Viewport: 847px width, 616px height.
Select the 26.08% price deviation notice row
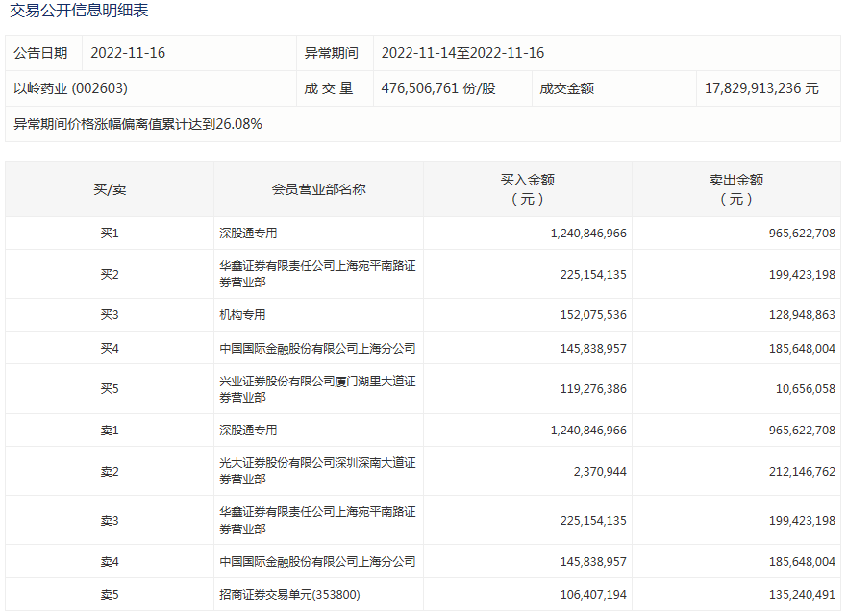click(x=138, y=124)
